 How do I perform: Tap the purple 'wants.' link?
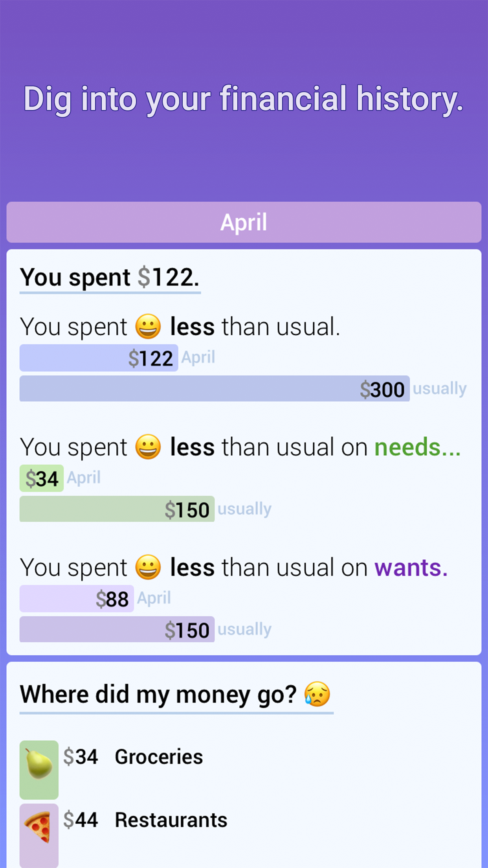pyautogui.click(x=411, y=567)
